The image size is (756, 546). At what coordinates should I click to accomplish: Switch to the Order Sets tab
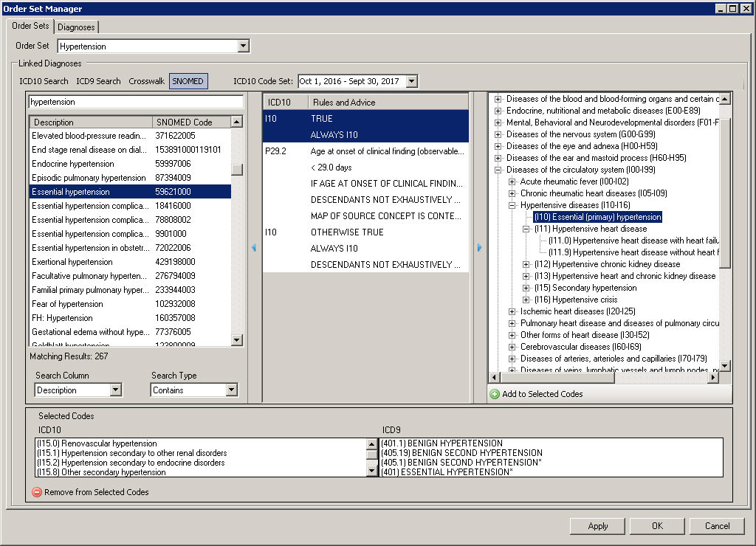(30, 26)
